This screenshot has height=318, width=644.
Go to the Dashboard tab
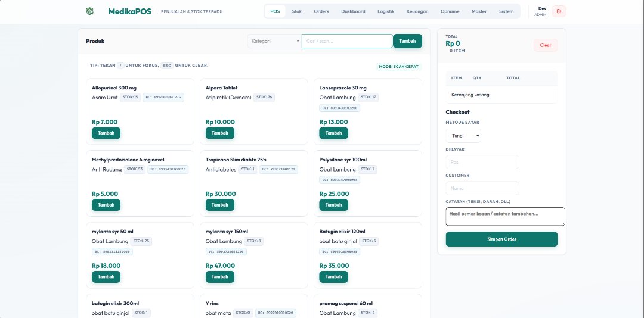coord(353,11)
